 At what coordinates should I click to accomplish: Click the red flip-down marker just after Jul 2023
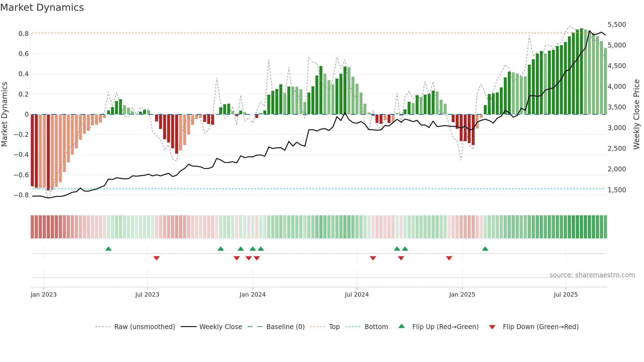point(157,258)
